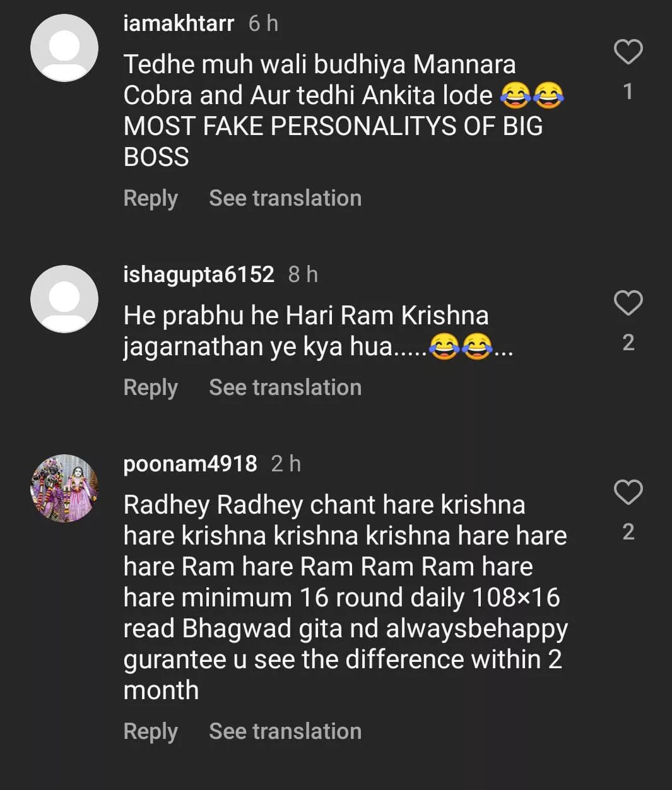Viewport: 672px width, 790px height.
Task: Tap the heart on poonam4918's comment
Action: 628,493
